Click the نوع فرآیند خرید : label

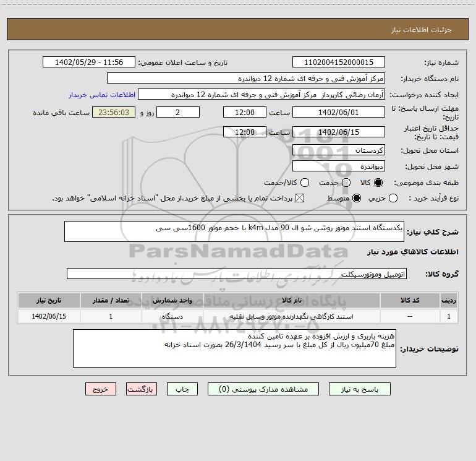433,199
